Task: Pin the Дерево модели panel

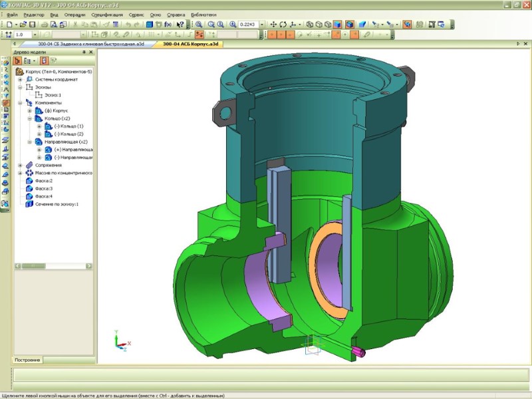Action: [84, 53]
